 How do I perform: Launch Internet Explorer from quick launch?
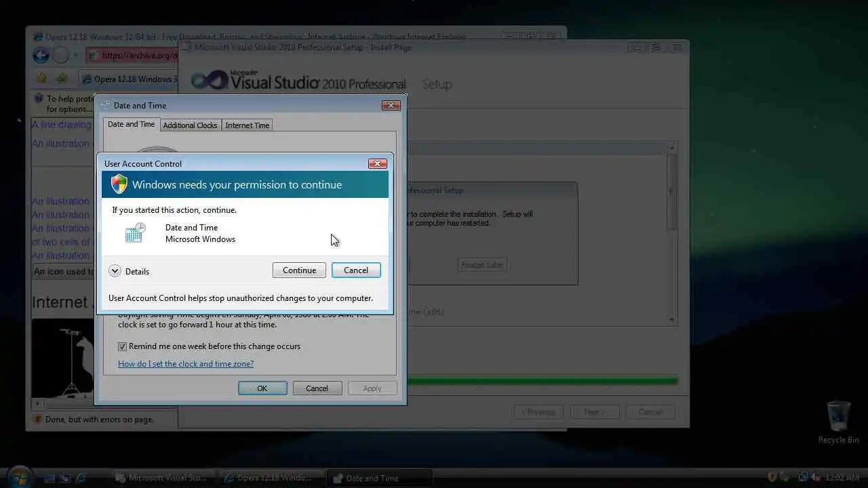click(81, 478)
